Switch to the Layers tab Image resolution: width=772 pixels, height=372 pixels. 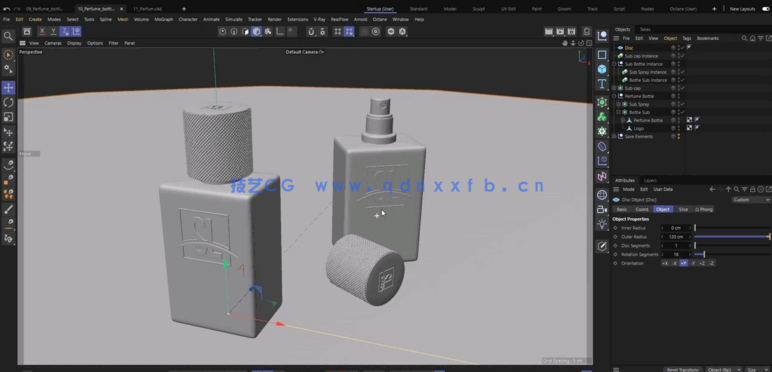(x=650, y=181)
